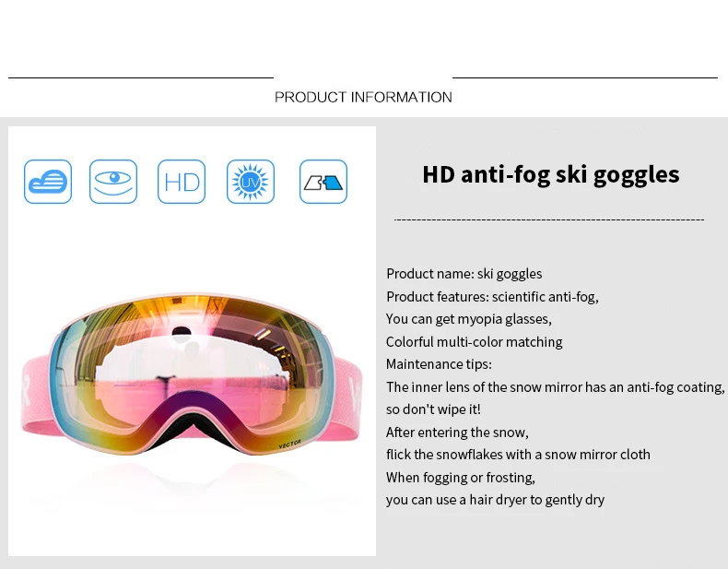Click the Colorful multi-color matching line
Screen dimensions: 728x569
pos(474,342)
